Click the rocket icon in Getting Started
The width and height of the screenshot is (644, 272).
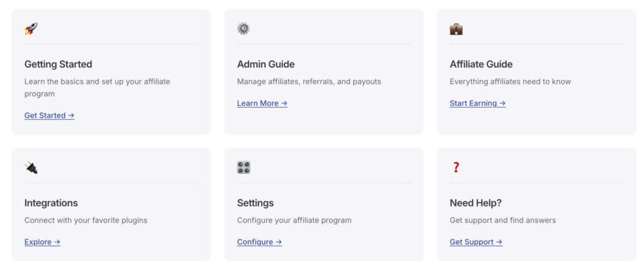click(x=31, y=28)
